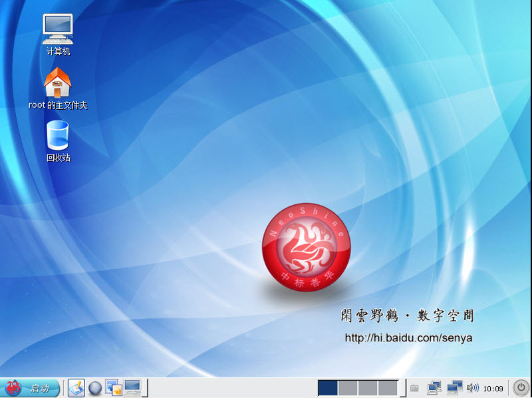
Task: Switch to the second workspace in pager
Action: [348, 388]
